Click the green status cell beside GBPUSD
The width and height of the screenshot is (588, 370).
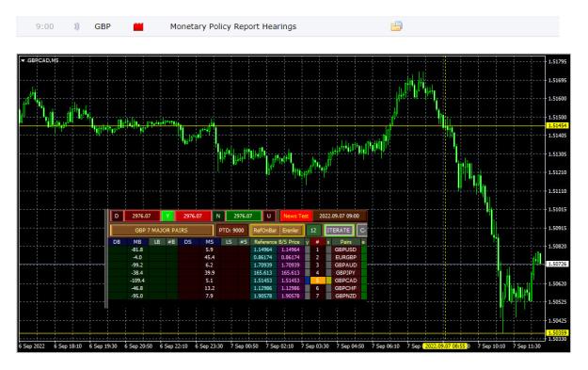(x=364, y=249)
